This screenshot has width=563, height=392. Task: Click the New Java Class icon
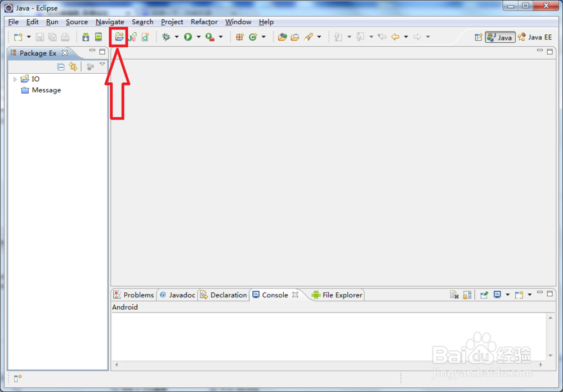[x=253, y=37]
